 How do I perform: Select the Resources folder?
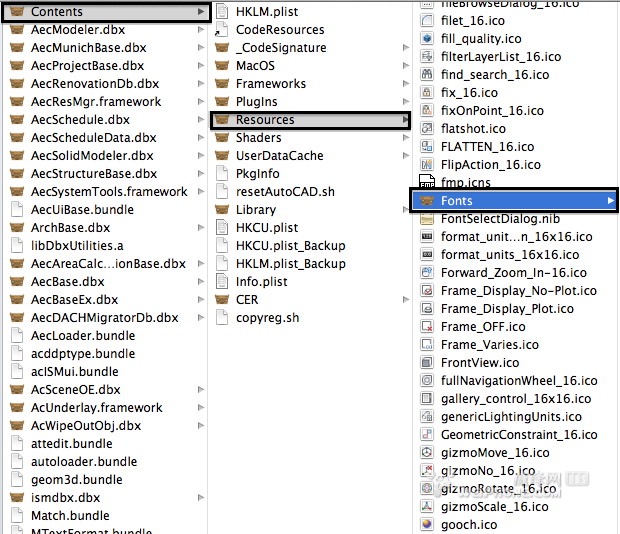coord(310,120)
